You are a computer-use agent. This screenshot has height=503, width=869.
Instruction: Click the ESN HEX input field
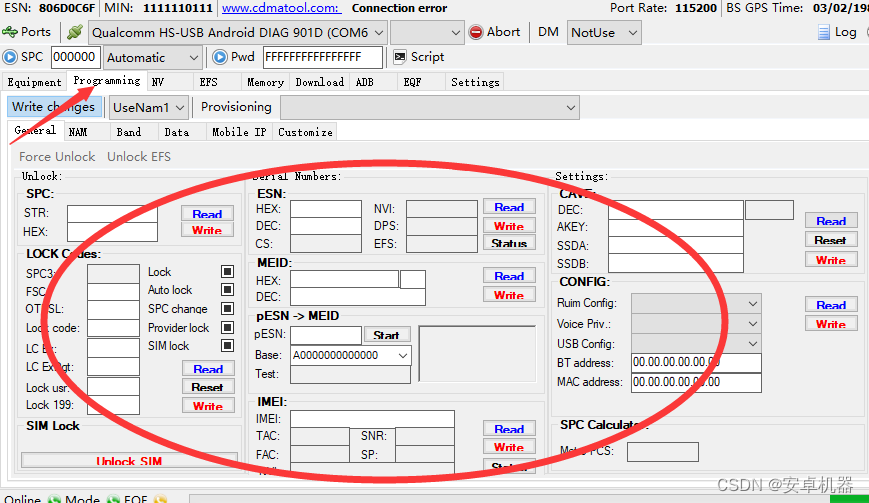coord(326,209)
